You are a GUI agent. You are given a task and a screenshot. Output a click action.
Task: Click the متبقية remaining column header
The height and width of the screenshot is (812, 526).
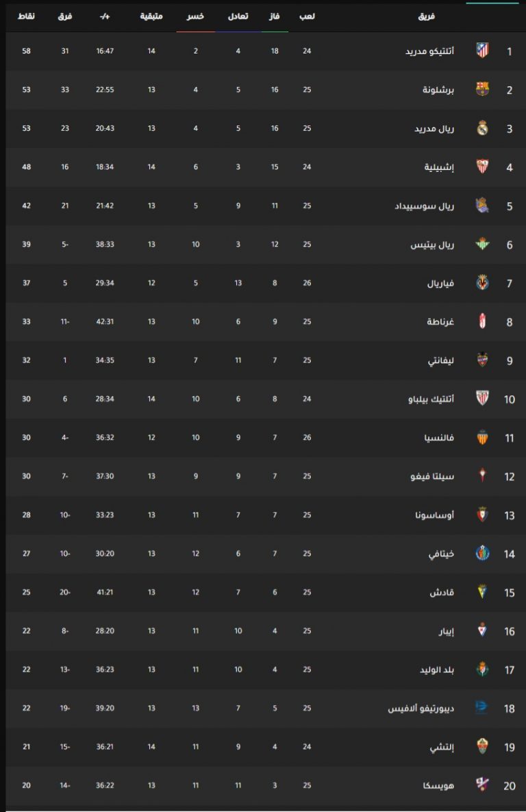point(151,16)
